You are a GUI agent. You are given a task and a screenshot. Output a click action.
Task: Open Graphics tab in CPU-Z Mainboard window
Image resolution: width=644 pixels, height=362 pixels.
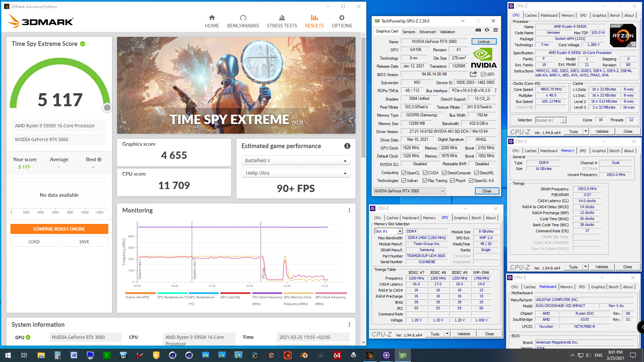[598, 287]
